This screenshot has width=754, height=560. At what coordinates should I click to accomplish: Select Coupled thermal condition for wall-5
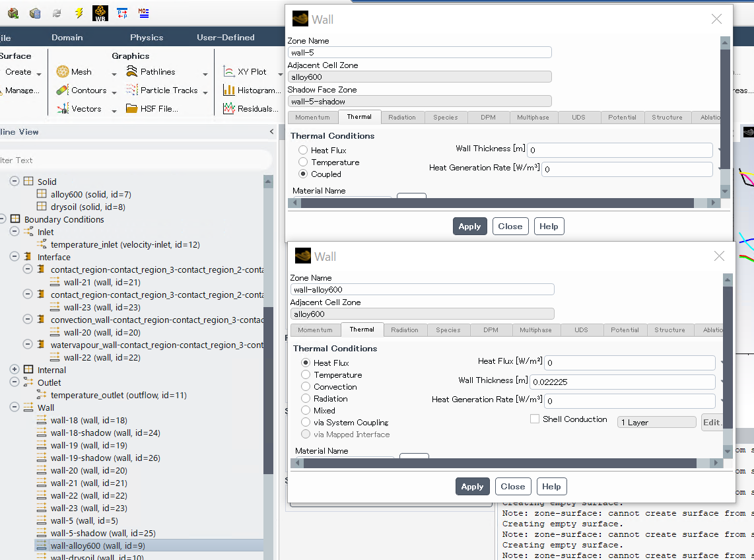[303, 174]
